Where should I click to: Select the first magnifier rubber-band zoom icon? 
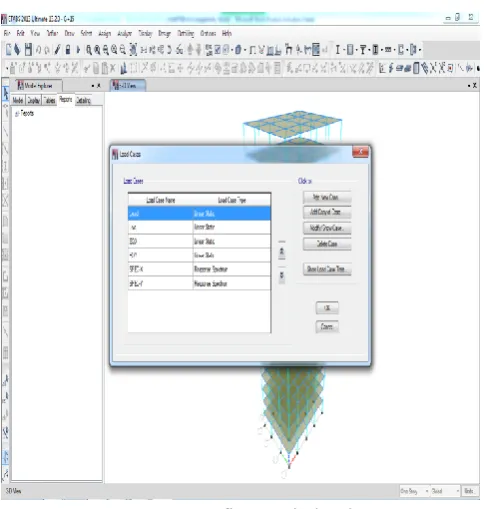tap(89, 50)
